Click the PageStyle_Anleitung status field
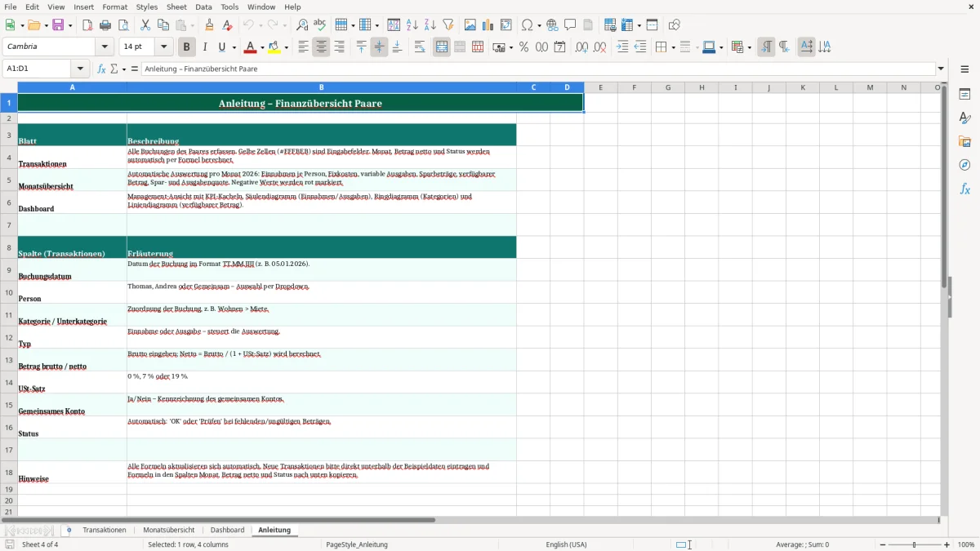Screen dimensions: 980x551 tap(357, 544)
